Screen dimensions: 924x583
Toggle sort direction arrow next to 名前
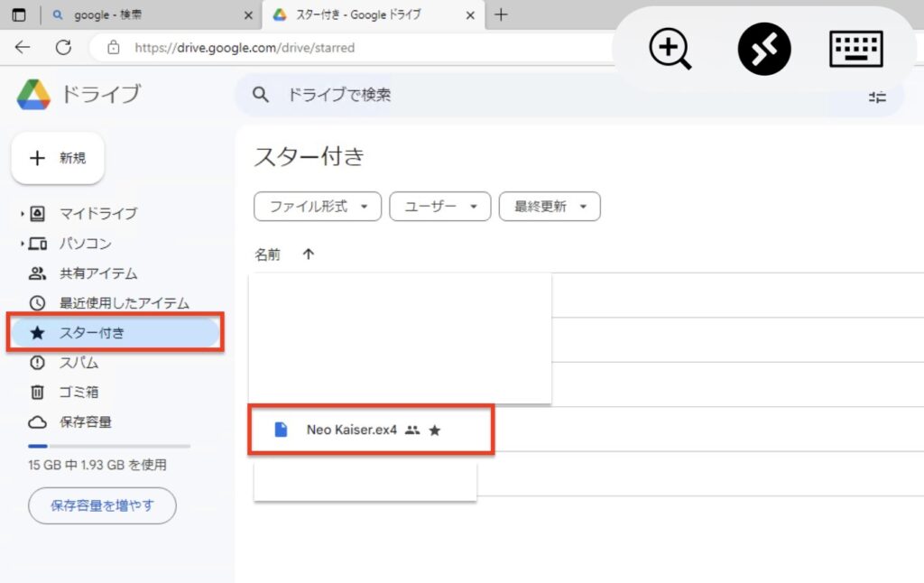click(309, 254)
